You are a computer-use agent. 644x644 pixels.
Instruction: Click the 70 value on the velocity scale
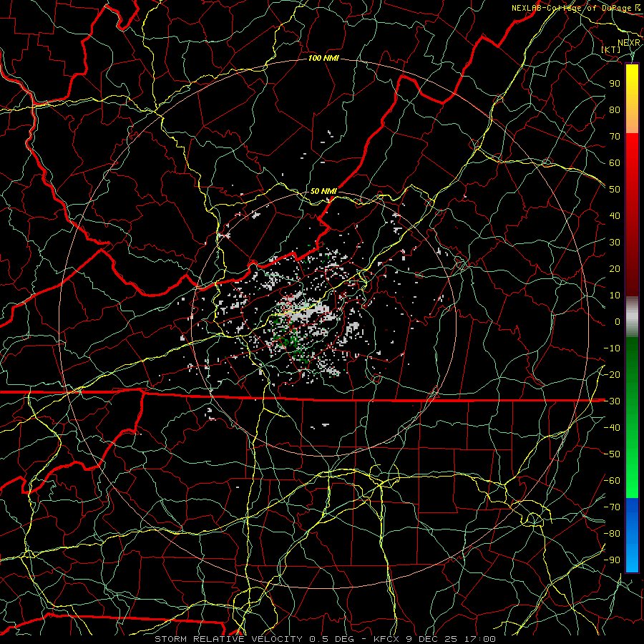[615, 137]
